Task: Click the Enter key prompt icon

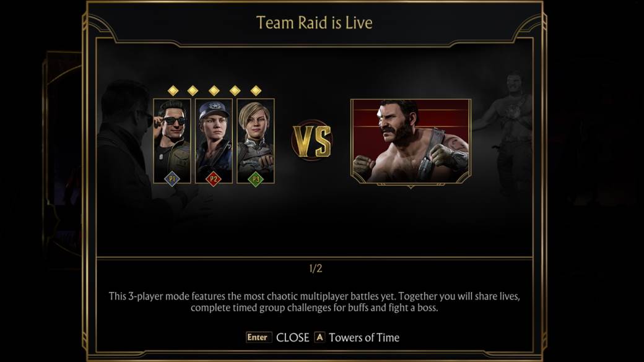Action: click(x=258, y=337)
